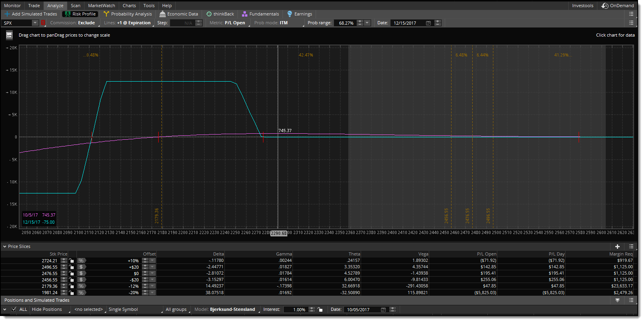The width and height of the screenshot is (644, 322).
Task: Open the Fundamentals page
Action: (x=260, y=14)
